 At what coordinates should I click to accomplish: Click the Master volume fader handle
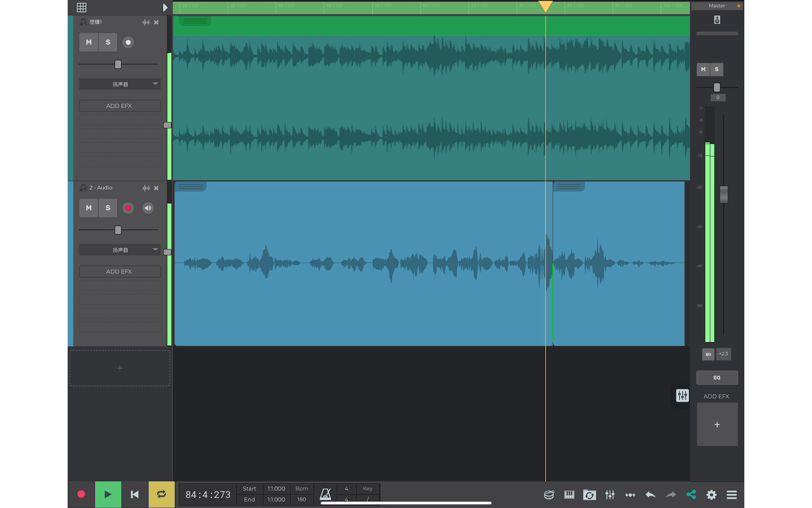[x=724, y=194]
